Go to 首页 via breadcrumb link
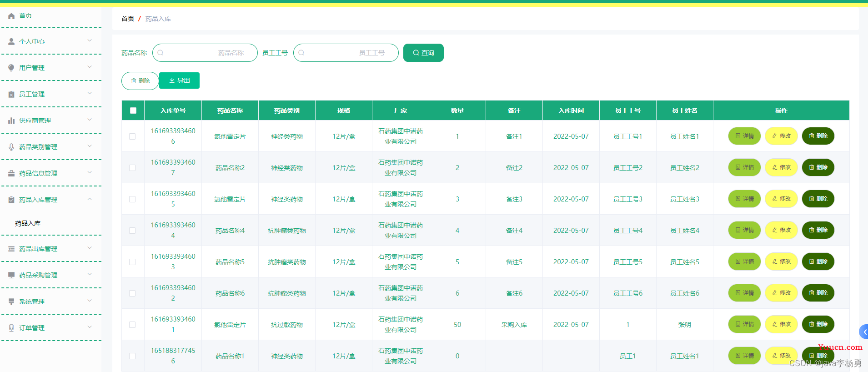 128,19
